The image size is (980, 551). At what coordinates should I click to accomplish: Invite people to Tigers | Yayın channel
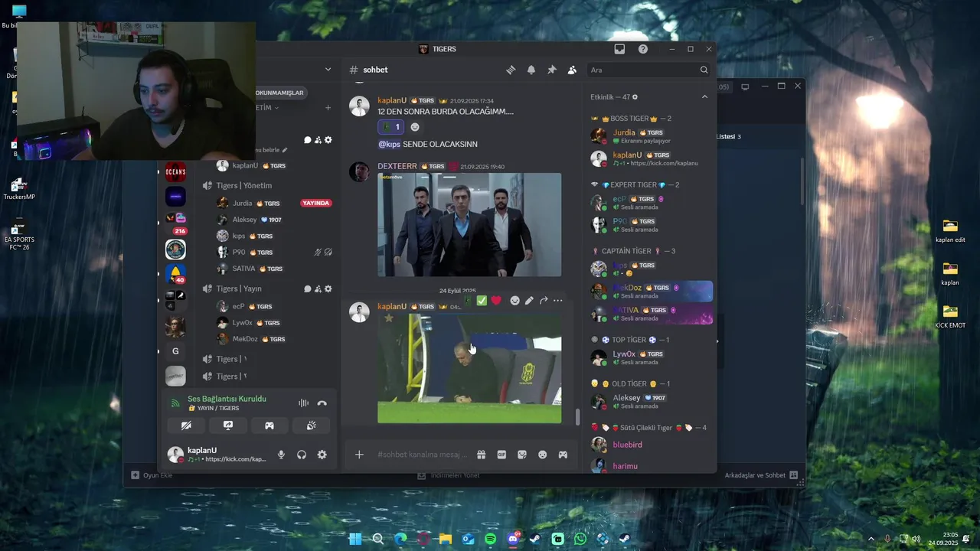[318, 289]
